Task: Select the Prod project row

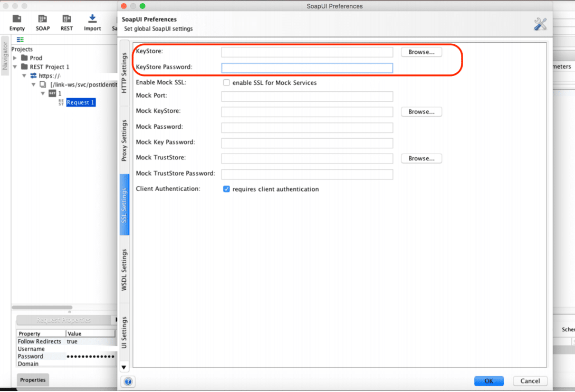Action: point(36,58)
